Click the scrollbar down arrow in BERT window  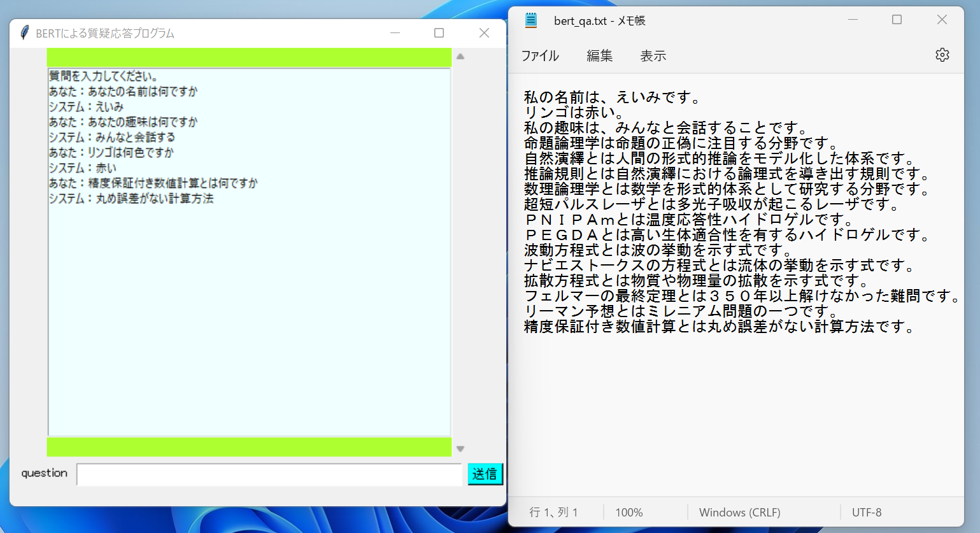[x=460, y=449]
